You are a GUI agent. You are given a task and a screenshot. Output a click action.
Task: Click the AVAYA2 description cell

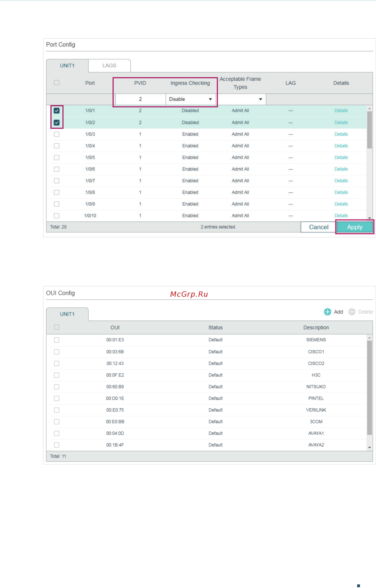click(x=316, y=445)
